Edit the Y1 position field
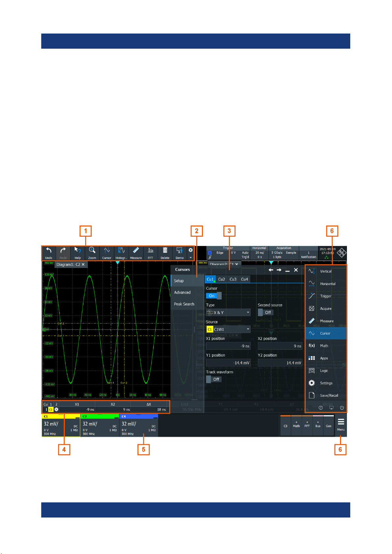Viewport: 392px width, 554px height. coord(228,363)
